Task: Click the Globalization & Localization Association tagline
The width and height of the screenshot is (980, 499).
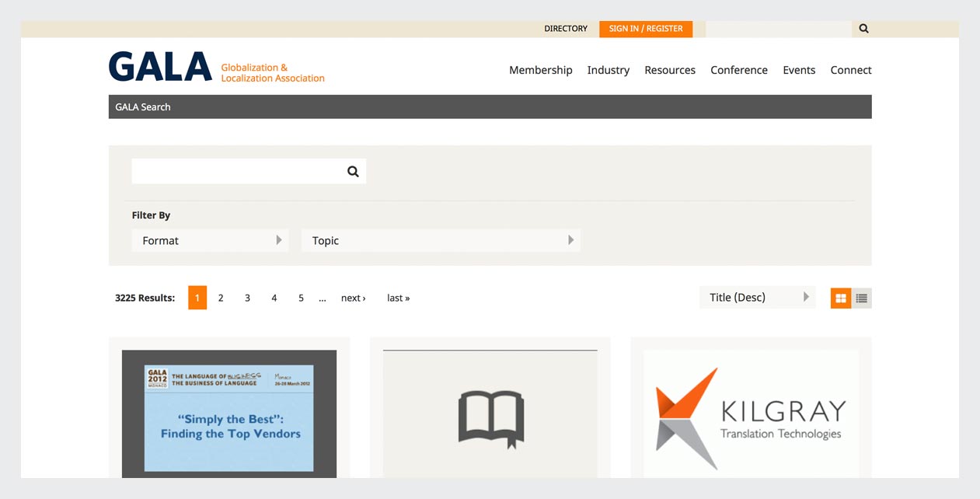Action: tap(273, 73)
